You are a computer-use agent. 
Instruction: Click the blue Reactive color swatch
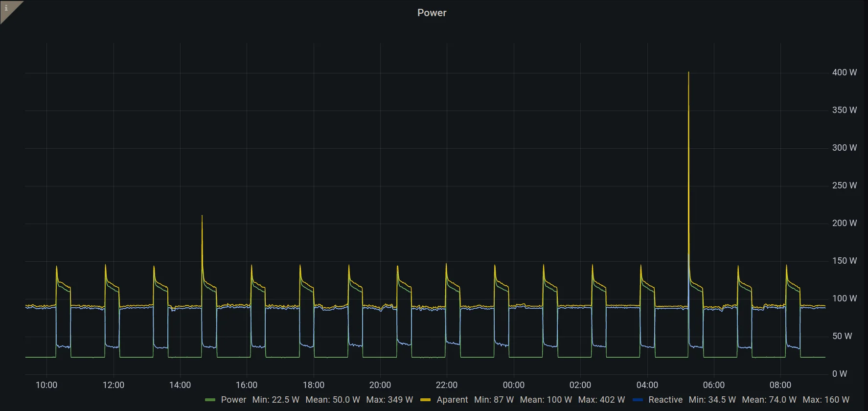click(x=638, y=400)
